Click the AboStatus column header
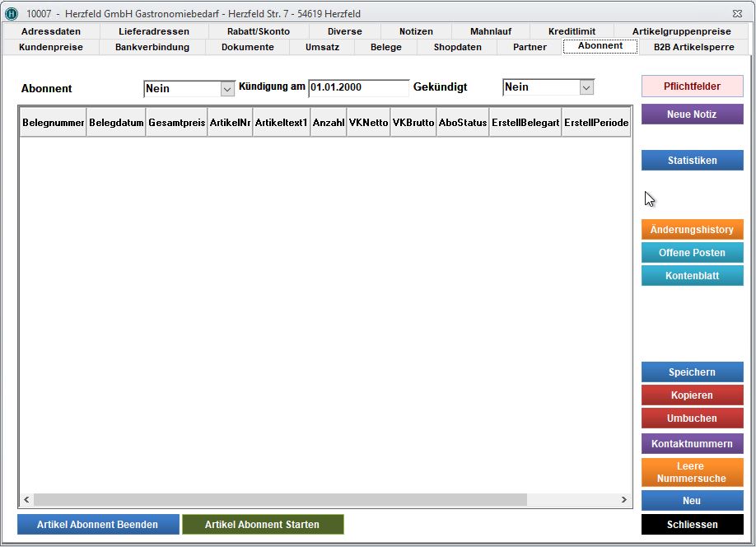This screenshot has height=547, width=756. tap(463, 123)
